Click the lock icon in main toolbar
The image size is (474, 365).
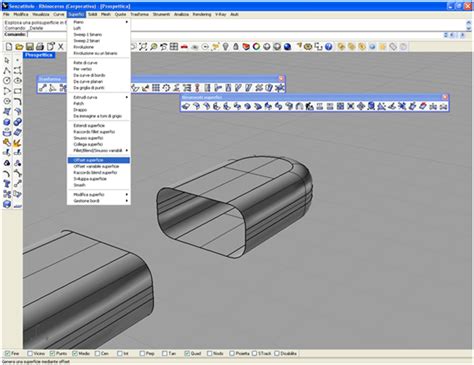tap(236, 47)
